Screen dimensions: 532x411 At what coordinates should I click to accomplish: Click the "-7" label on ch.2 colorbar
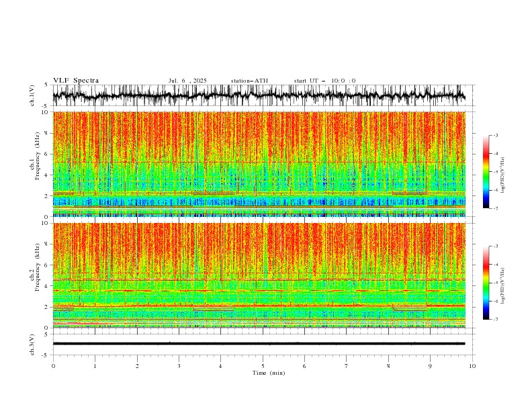tap(495, 320)
